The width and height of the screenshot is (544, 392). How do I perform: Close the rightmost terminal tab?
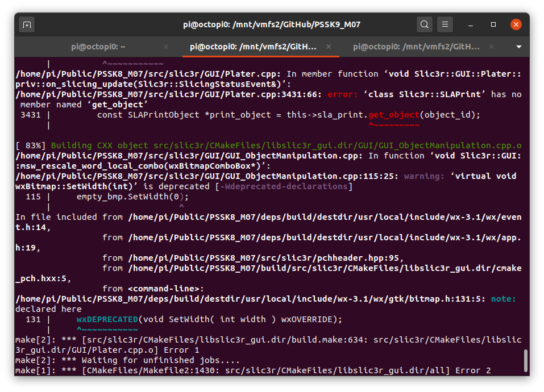pyautogui.click(x=491, y=47)
